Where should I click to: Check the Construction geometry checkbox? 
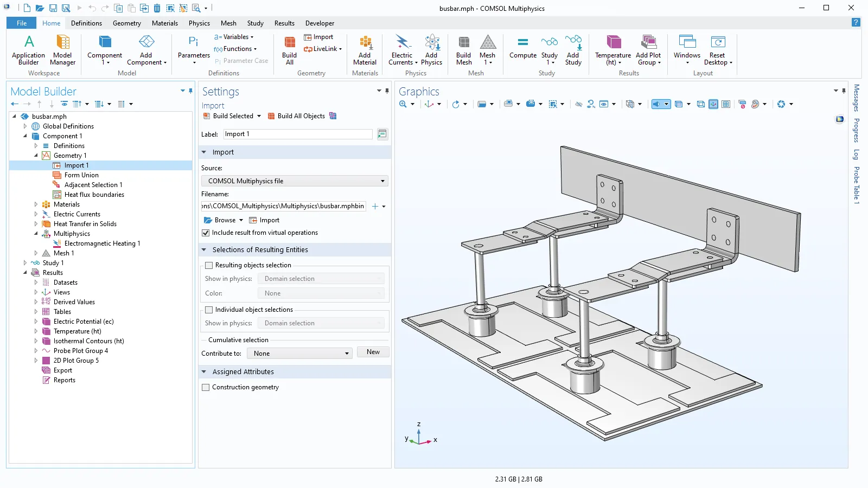pyautogui.click(x=206, y=387)
